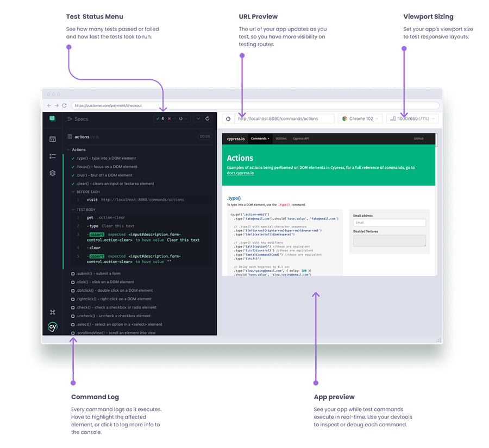This screenshot has width=489, height=448.
Task: Click the 00:05 test duration indicator
Action: tap(205, 136)
